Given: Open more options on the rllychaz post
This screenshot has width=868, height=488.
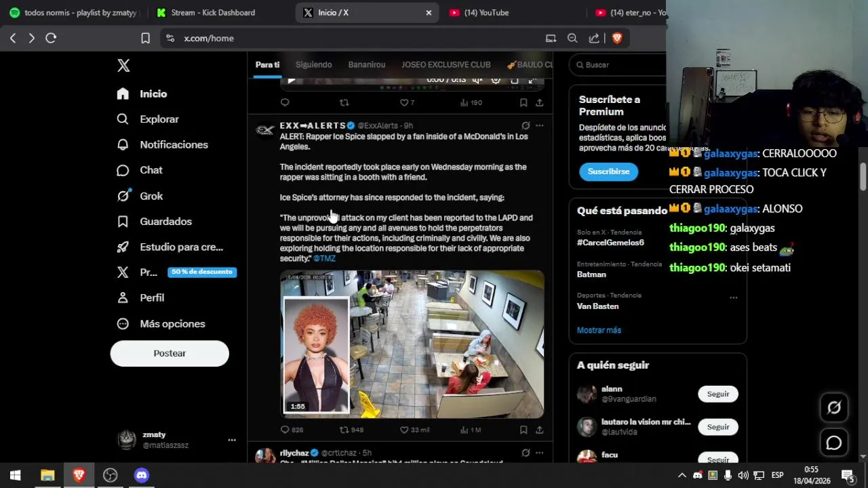Looking at the screenshot, I should tap(539, 453).
